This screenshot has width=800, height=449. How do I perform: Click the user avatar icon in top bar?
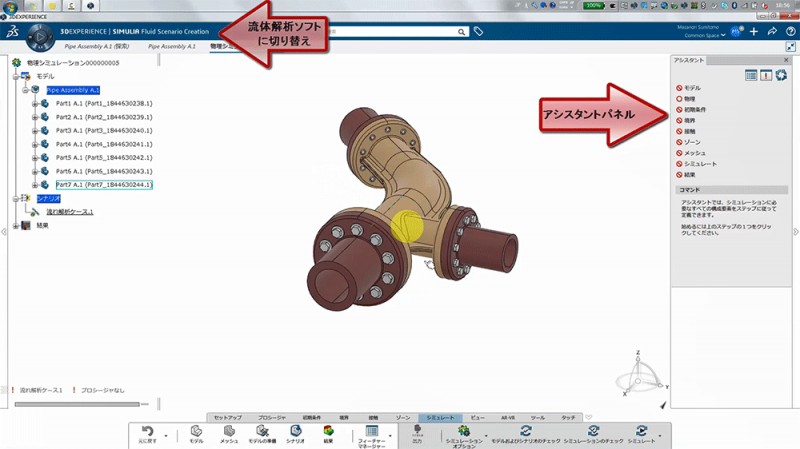coord(736,32)
